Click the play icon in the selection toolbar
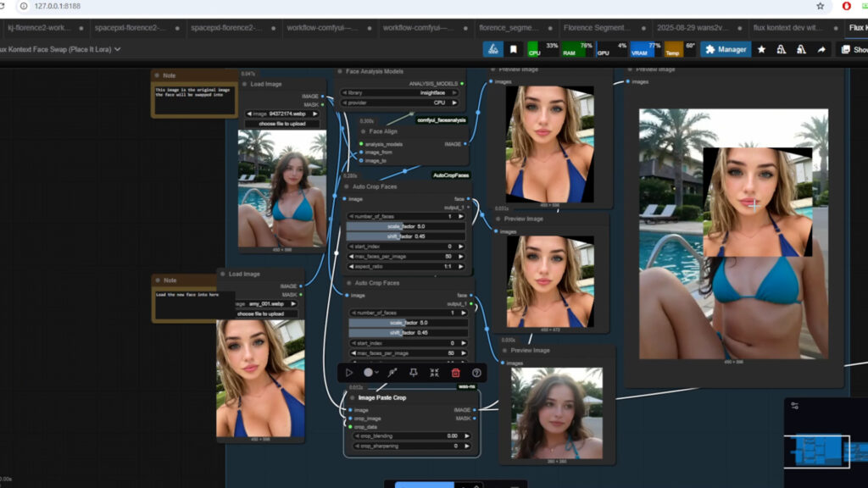 coord(349,372)
